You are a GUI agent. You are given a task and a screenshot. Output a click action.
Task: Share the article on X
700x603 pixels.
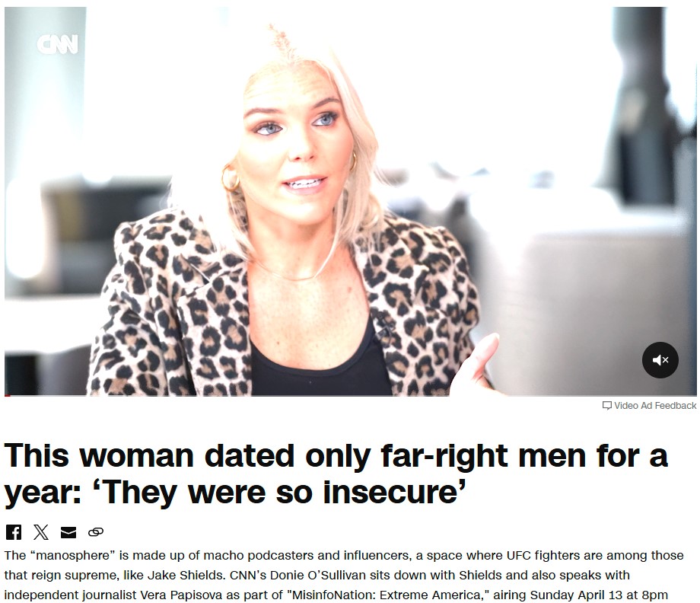[x=40, y=532]
